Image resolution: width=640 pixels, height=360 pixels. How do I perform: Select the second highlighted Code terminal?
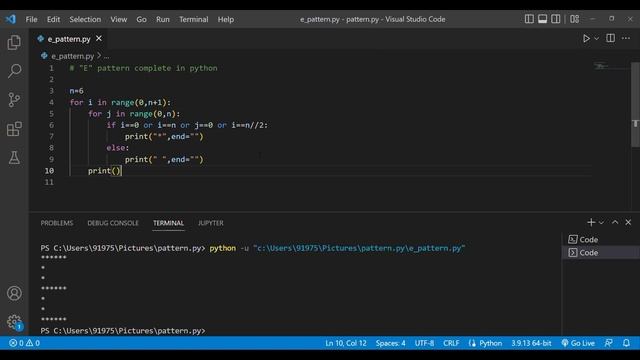pyautogui.click(x=600, y=253)
